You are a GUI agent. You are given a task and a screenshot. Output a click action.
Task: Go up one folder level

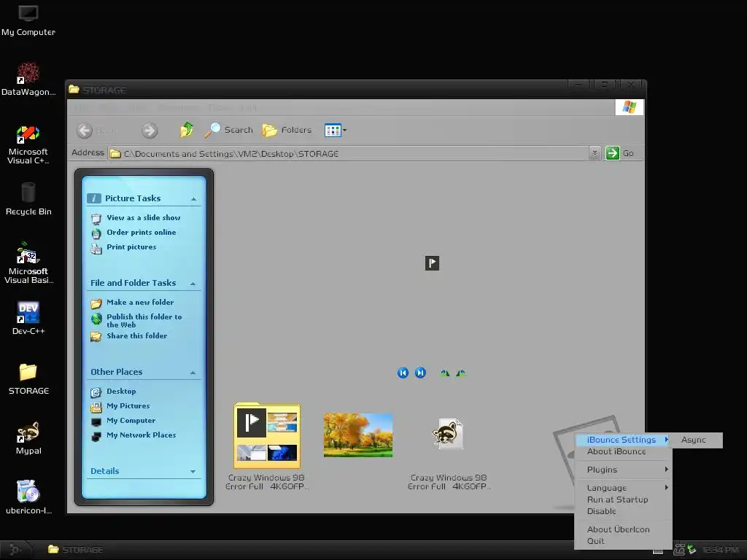pyautogui.click(x=187, y=130)
